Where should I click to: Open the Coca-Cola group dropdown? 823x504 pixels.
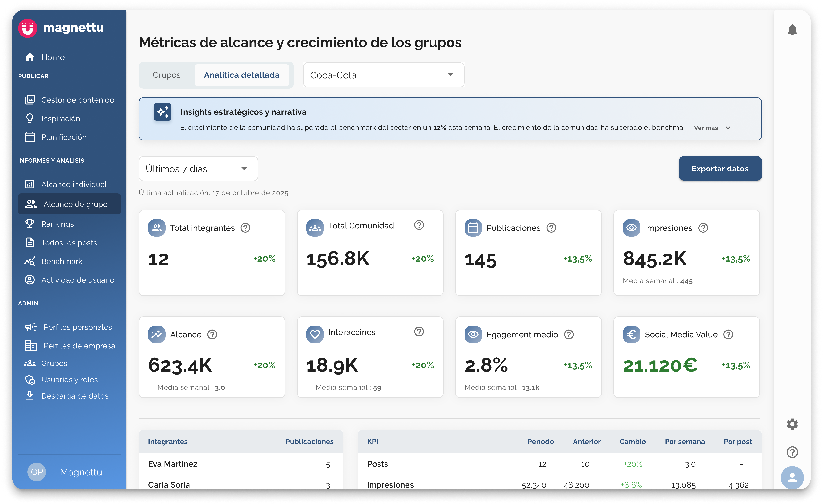(x=383, y=75)
